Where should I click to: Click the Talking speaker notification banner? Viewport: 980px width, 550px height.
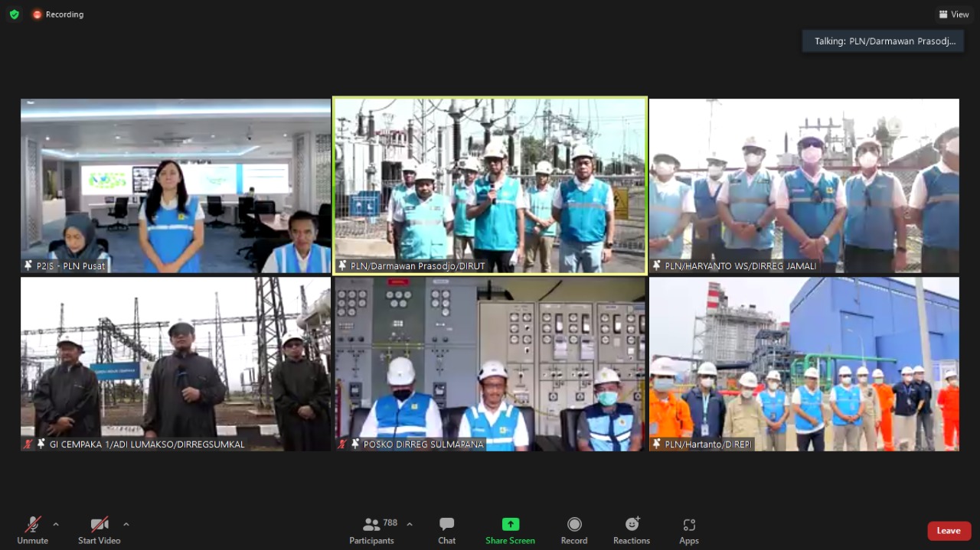(x=882, y=41)
